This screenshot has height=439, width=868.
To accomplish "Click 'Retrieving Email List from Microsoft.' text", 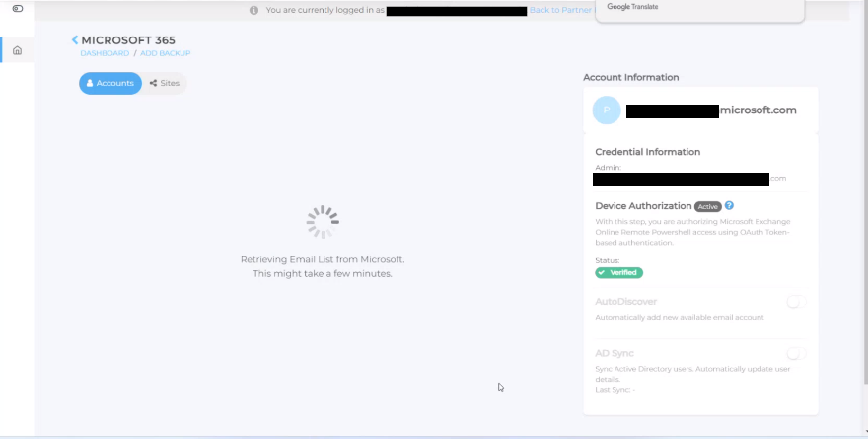I will click(323, 259).
